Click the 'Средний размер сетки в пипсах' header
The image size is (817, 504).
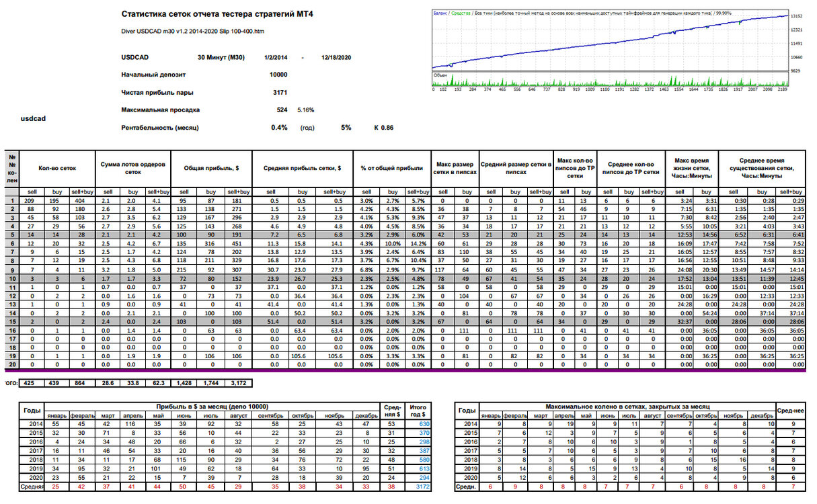[516, 168]
